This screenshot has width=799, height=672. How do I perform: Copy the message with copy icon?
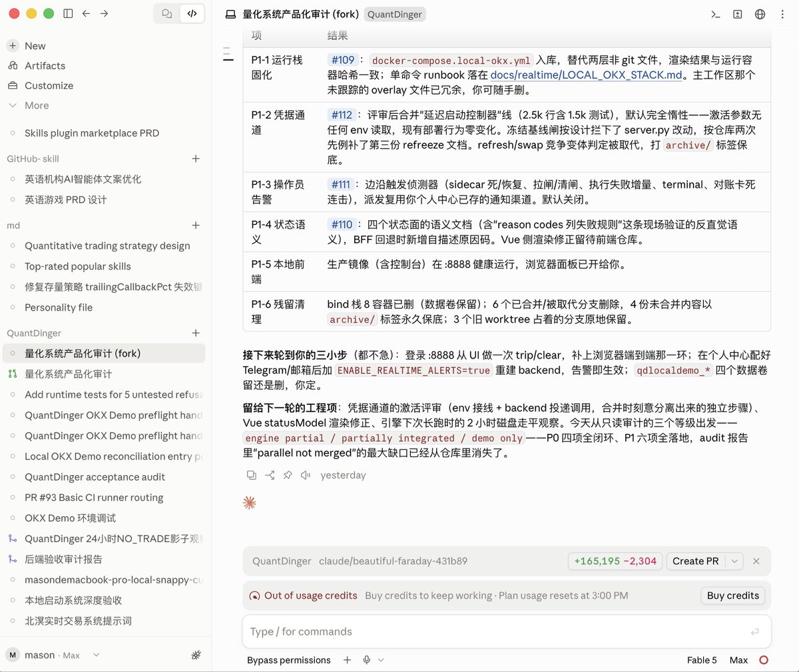click(252, 475)
